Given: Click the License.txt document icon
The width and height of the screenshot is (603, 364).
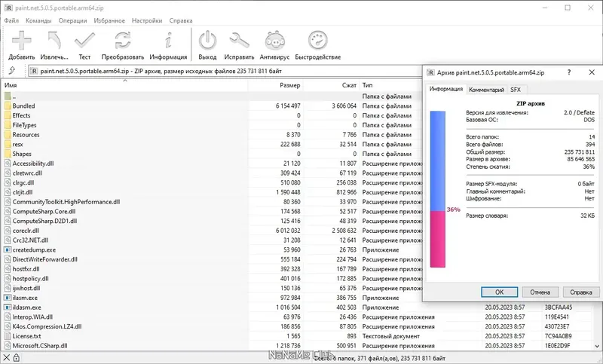Looking at the screenshot, I should click(8, 336).
